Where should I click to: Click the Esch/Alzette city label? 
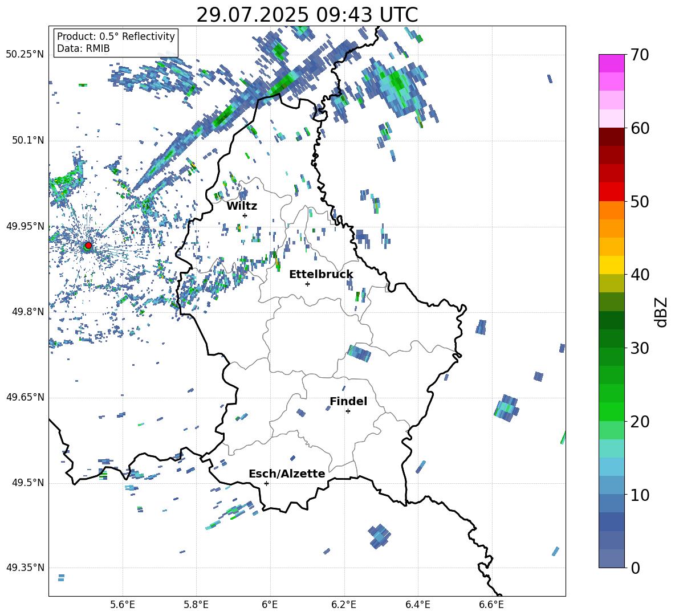tap(287, 474)
